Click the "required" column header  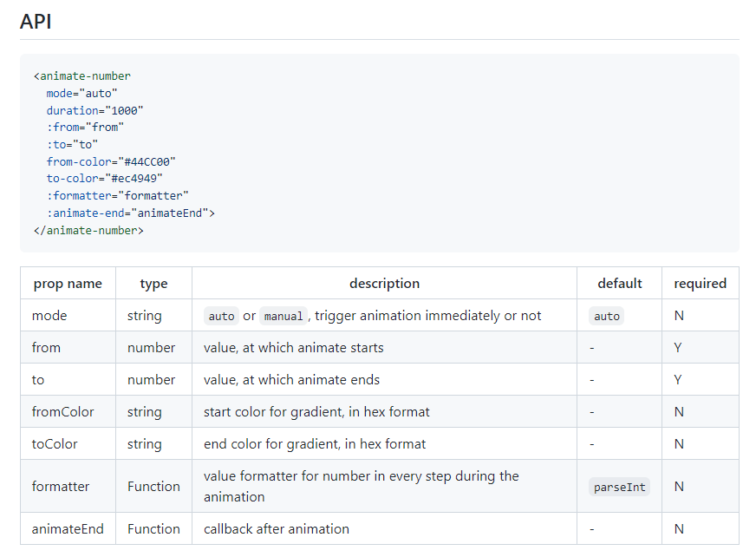click(x=700, y=284)
